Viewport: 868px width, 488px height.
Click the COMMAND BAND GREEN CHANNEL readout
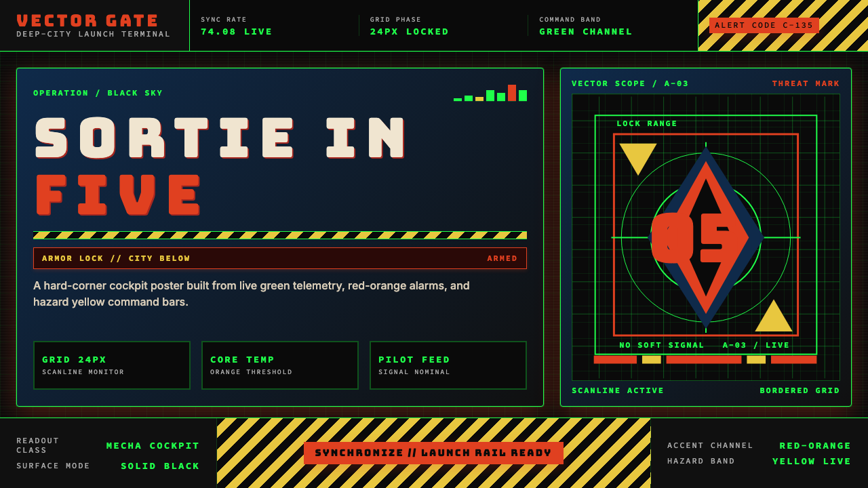tap(586, 26)
